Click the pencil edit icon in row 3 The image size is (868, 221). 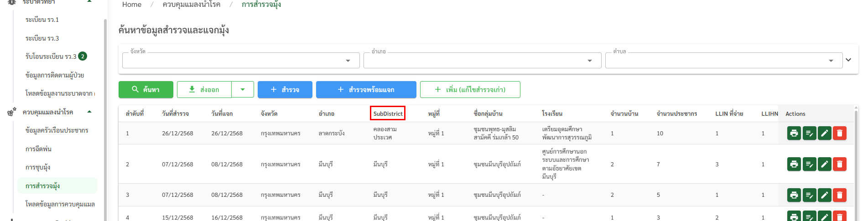coord(824,195)
